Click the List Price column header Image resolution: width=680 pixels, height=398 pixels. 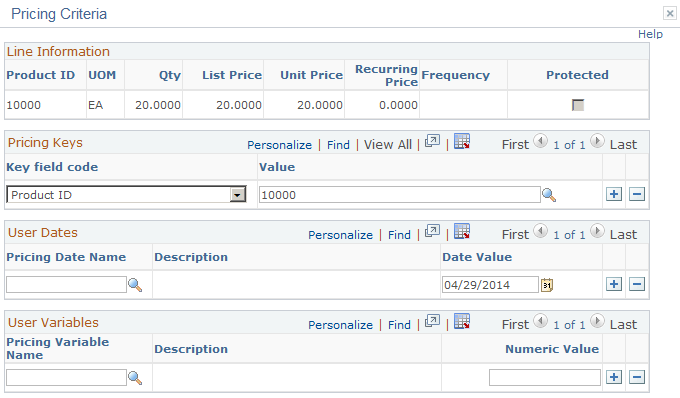(x=232, y=75)
